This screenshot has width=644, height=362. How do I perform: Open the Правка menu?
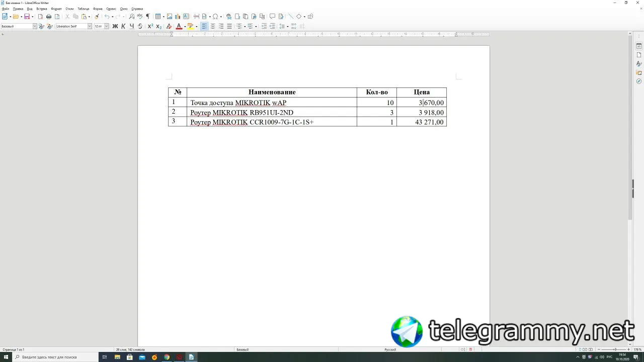[18, 9]
